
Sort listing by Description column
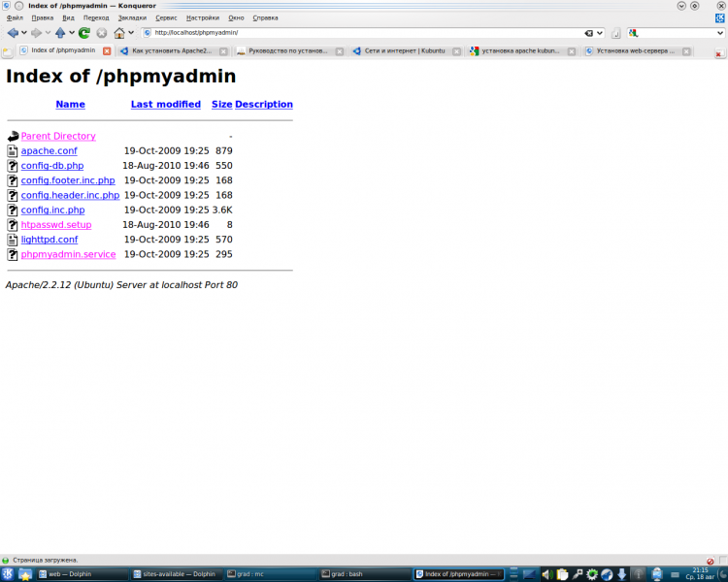coord(264,105)
